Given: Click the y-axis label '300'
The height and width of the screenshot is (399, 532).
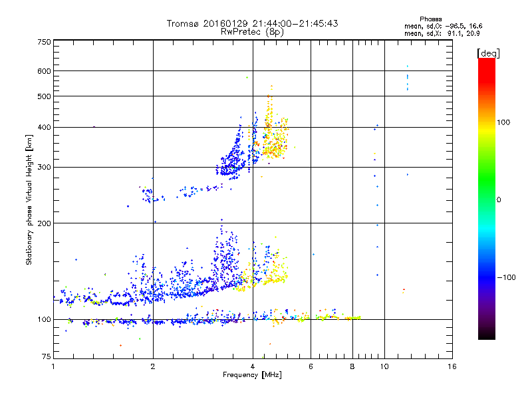Looking at the screenshot, I should [44, 168].
